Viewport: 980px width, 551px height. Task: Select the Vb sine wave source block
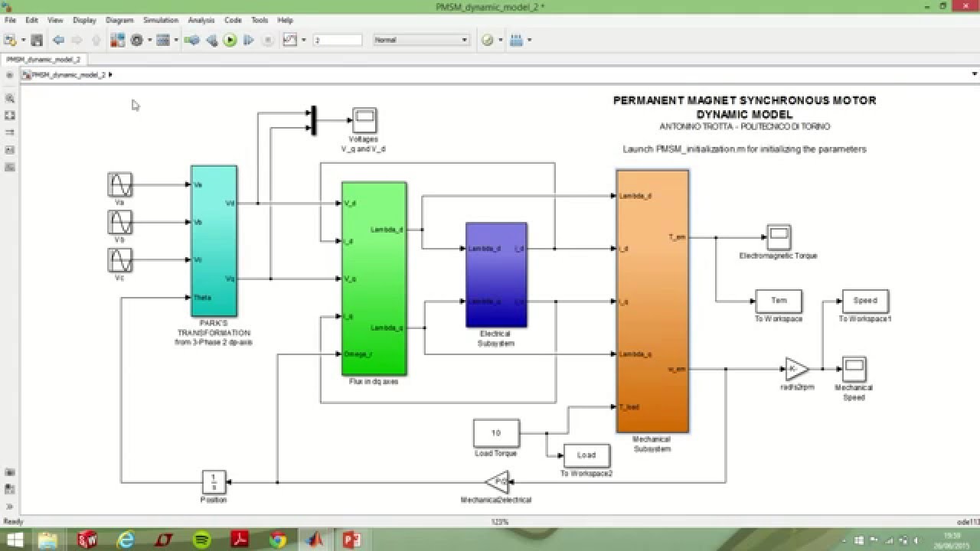click(x=119, y=223)
